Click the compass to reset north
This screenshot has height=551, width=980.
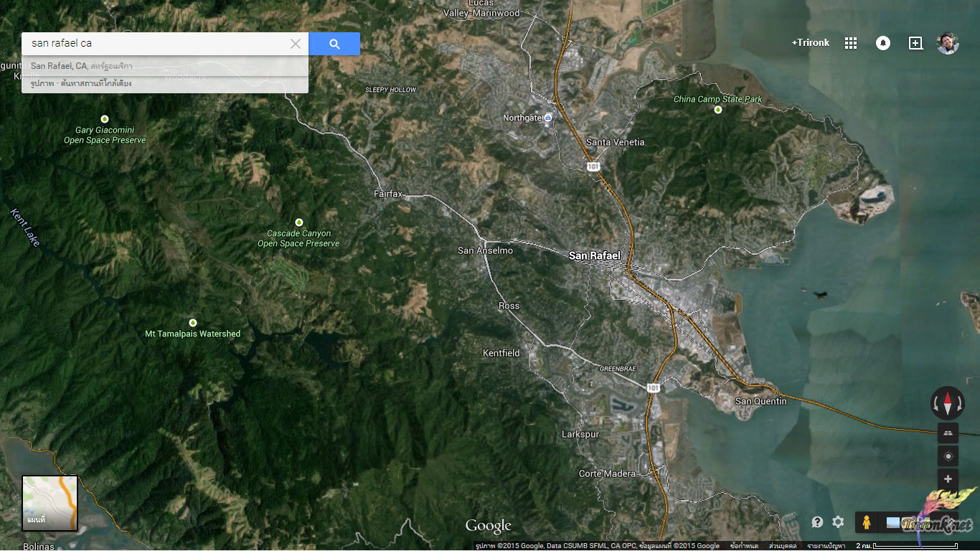(x=948, y=403)
